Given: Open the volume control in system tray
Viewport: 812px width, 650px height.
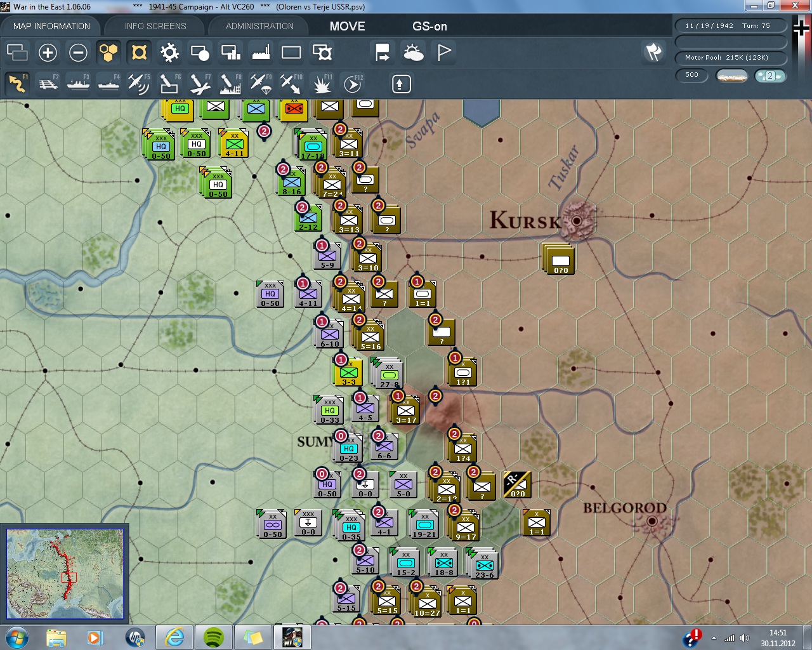Looking at the screenshot, I should (745, 638).
